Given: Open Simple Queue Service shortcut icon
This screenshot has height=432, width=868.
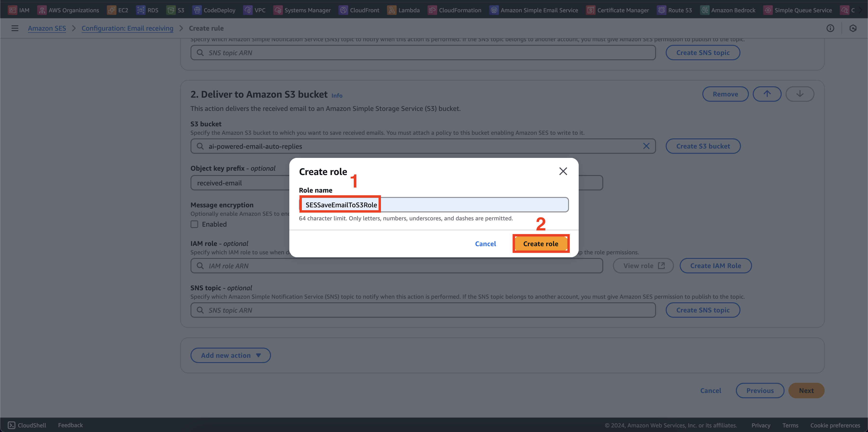Looking at the screenshot, I should [x=768, y=10].
